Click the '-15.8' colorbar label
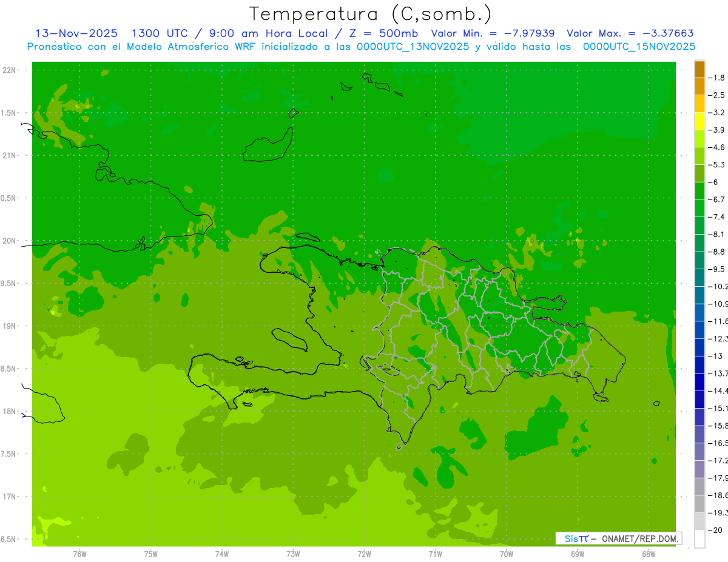728x562 pixels. (718, 426)
